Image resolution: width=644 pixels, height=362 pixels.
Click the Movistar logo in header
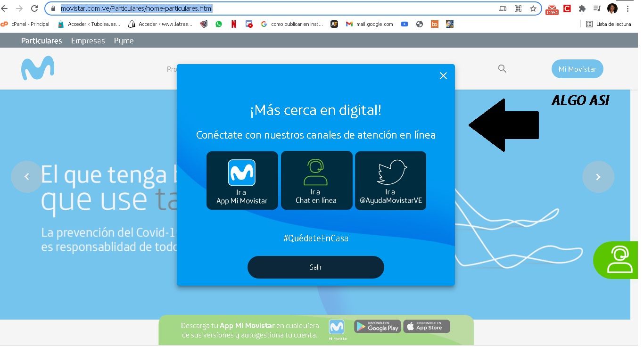pos(38,68)
